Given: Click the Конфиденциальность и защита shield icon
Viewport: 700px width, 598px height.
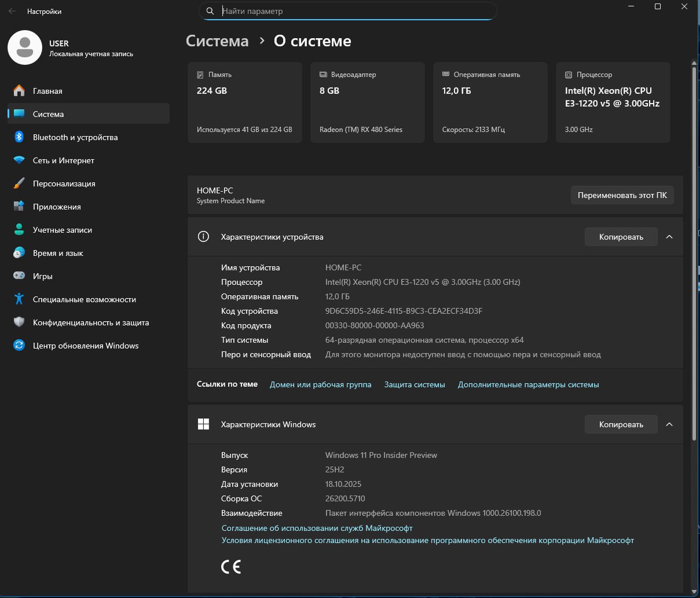Looking at the screenshot, I should (19, 322).
